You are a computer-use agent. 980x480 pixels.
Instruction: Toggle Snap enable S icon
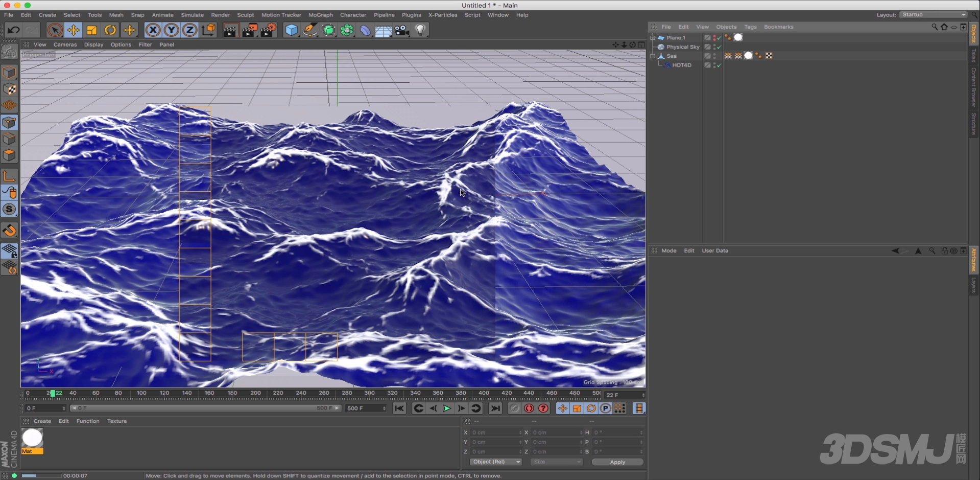pyautogui.click(x=9, y=209)
